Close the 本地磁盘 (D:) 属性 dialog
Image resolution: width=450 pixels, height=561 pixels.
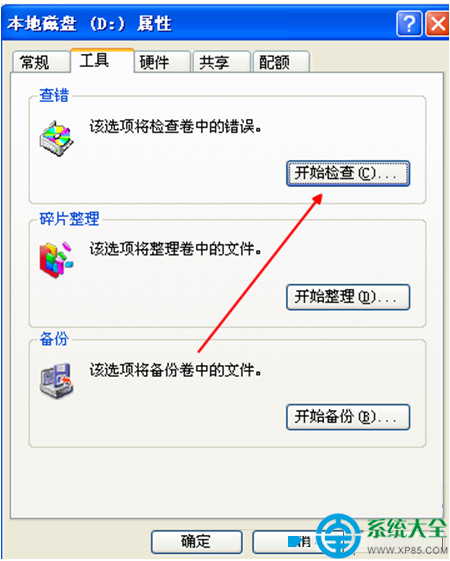438,24
